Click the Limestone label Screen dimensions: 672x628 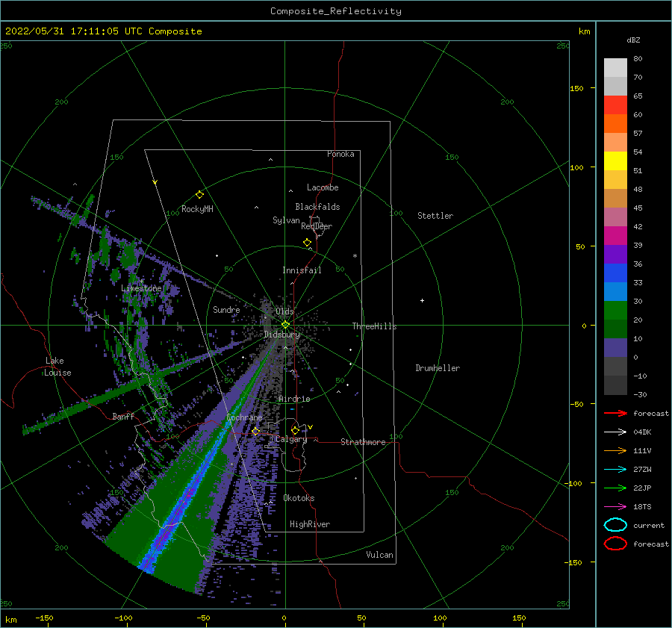[x=141, y=288]
